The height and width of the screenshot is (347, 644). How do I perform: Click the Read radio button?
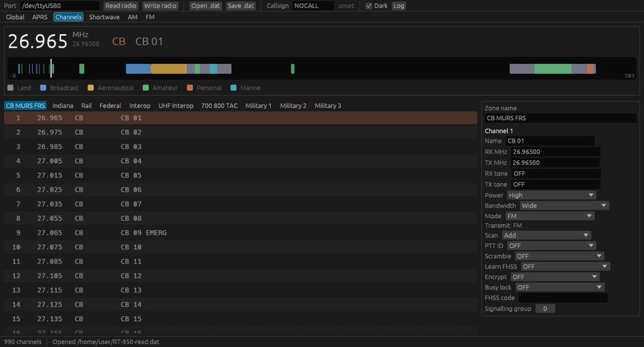(121, 6)
